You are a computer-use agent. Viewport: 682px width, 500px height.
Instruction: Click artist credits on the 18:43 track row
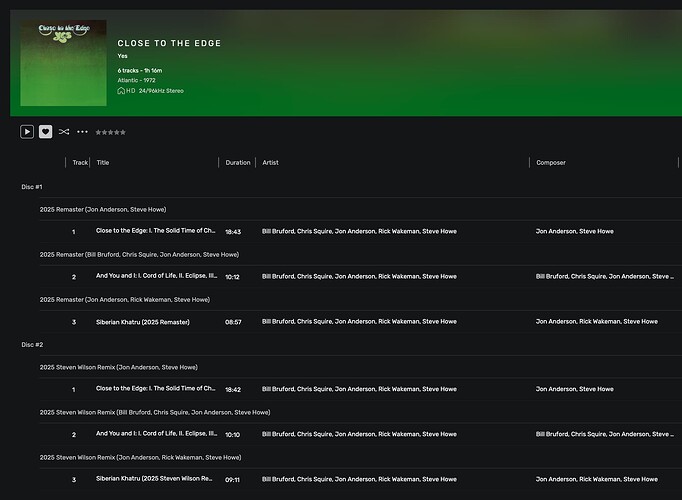(359, 231)
